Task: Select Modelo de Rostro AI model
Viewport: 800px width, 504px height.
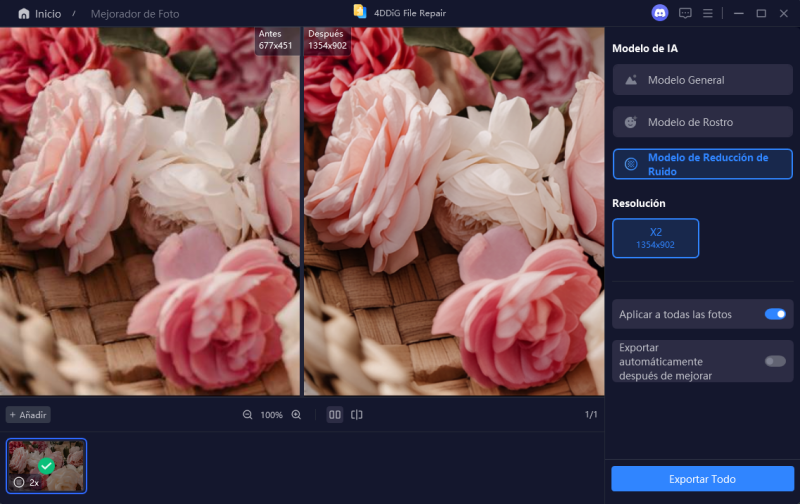Action: pos(703,122)
